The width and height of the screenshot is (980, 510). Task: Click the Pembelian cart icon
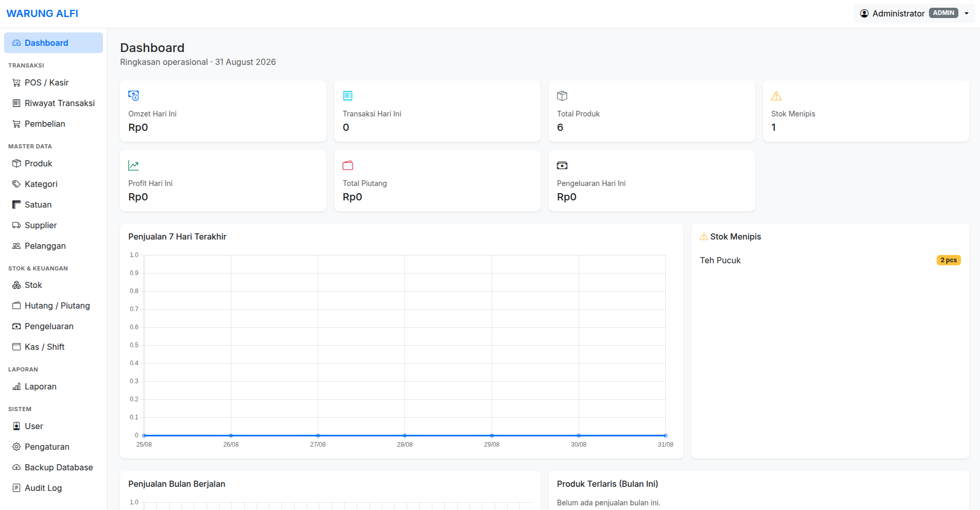(16, 124)
